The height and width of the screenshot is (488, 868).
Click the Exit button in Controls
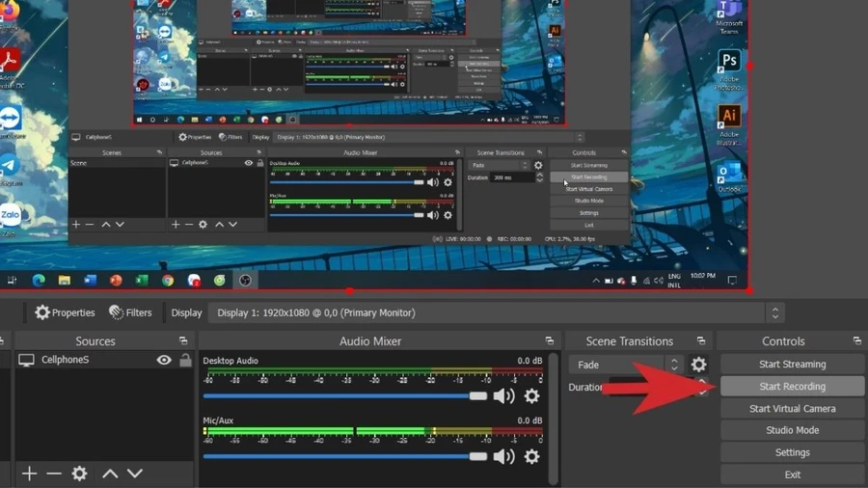coord(792,474)
